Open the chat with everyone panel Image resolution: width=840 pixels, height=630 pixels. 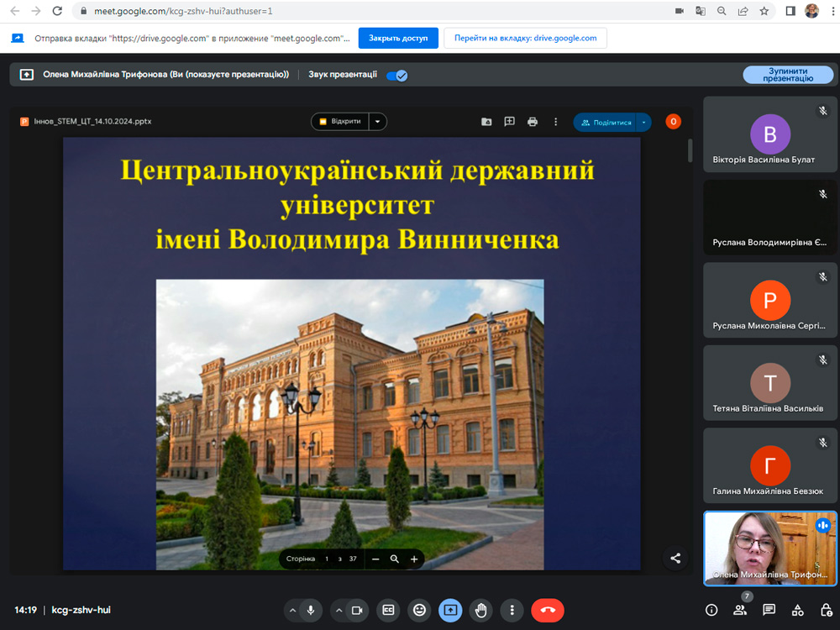point(769,610)
